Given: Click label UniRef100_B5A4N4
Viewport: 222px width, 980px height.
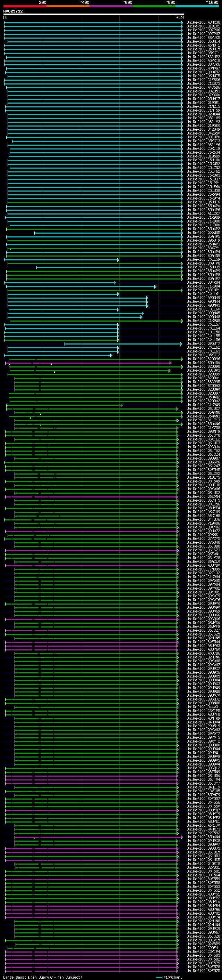Looking at the screenshot, I should point(203,837).
